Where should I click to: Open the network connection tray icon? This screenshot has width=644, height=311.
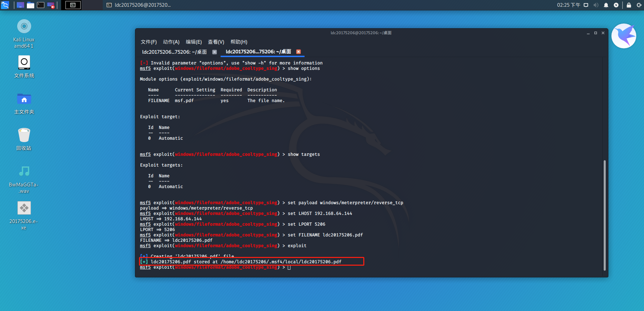point(586,5)
